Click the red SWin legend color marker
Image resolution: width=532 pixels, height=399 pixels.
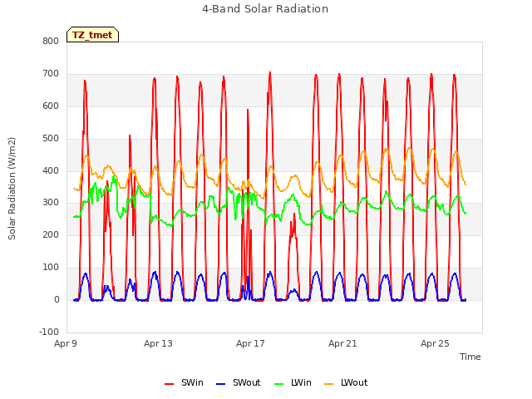click(169, 384)
